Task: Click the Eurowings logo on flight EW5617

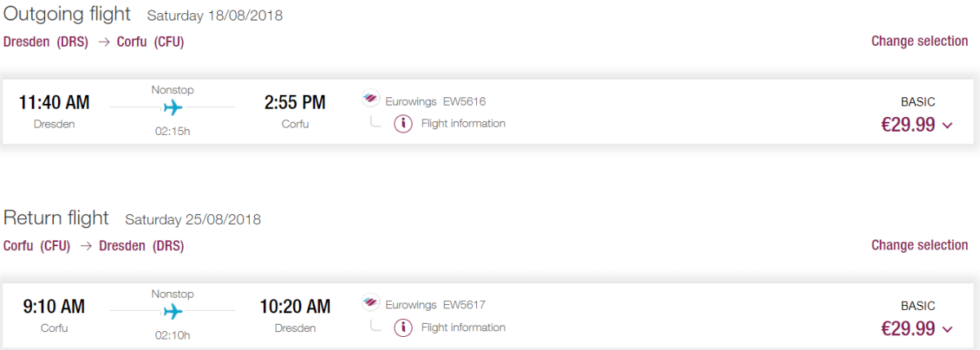Action: pyautogui.click(x=372, y=304)
